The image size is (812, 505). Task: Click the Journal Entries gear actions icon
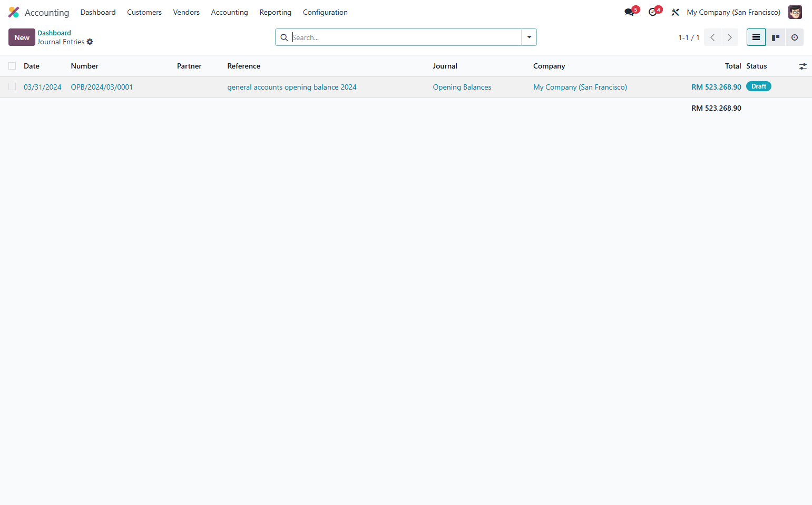90,42
